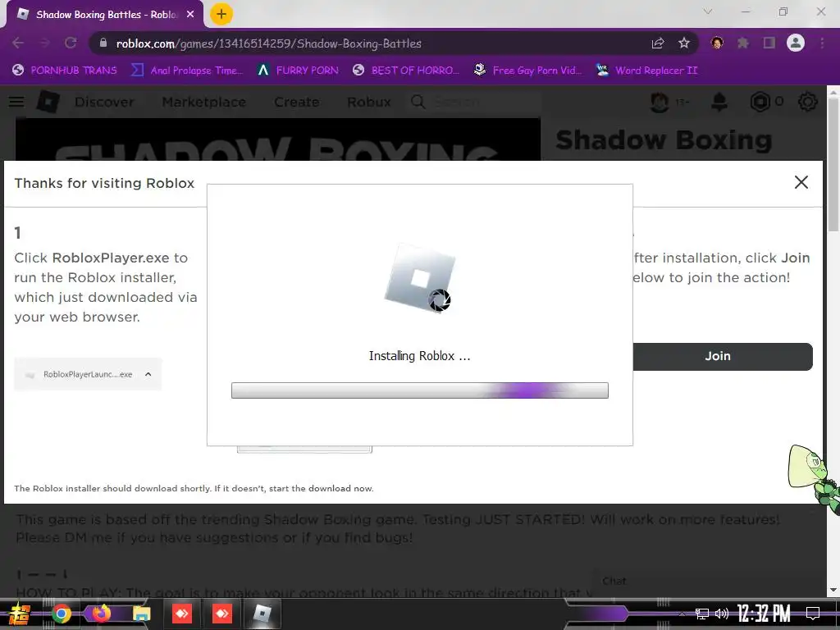Click the installing Roblox progress bar
Screen dimensions: 840x630
pos(419,390)
